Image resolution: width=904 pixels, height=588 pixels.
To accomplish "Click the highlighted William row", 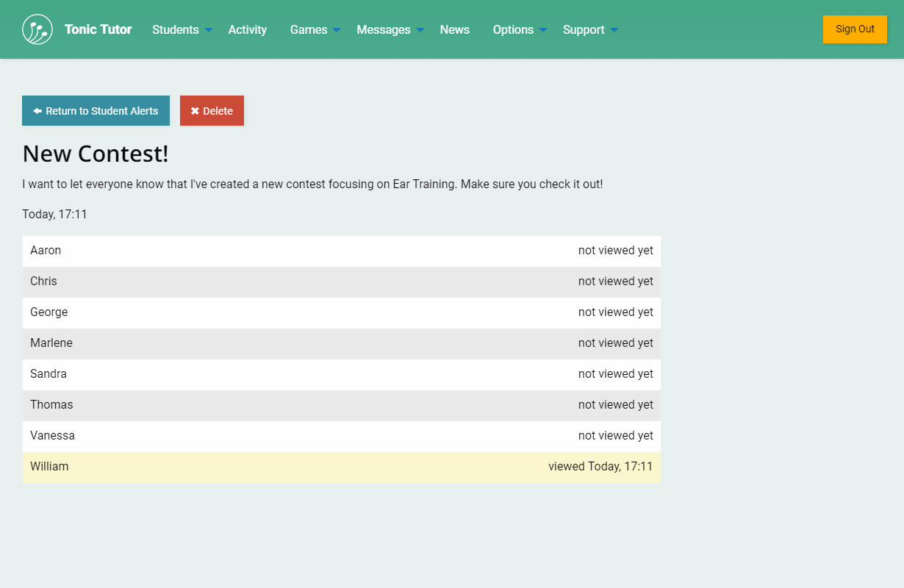I will [341, 467].
